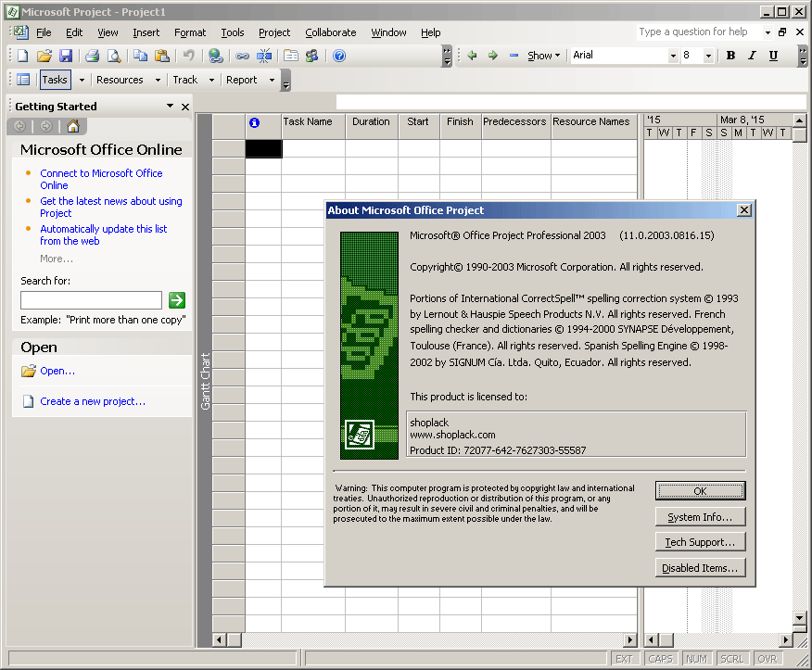812x670 pixels.
Task: Open Task Information from the toolbar
Action: [291, 56]
